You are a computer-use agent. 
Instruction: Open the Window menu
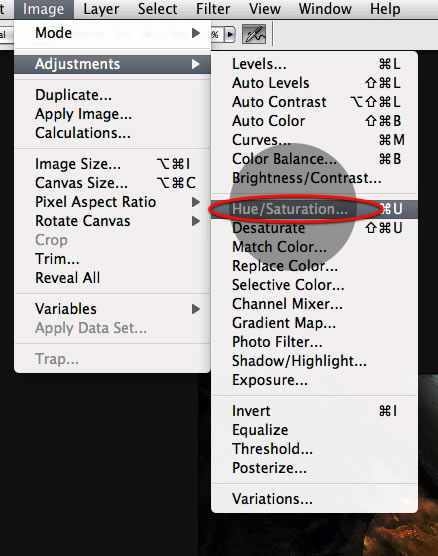(325, 9)
